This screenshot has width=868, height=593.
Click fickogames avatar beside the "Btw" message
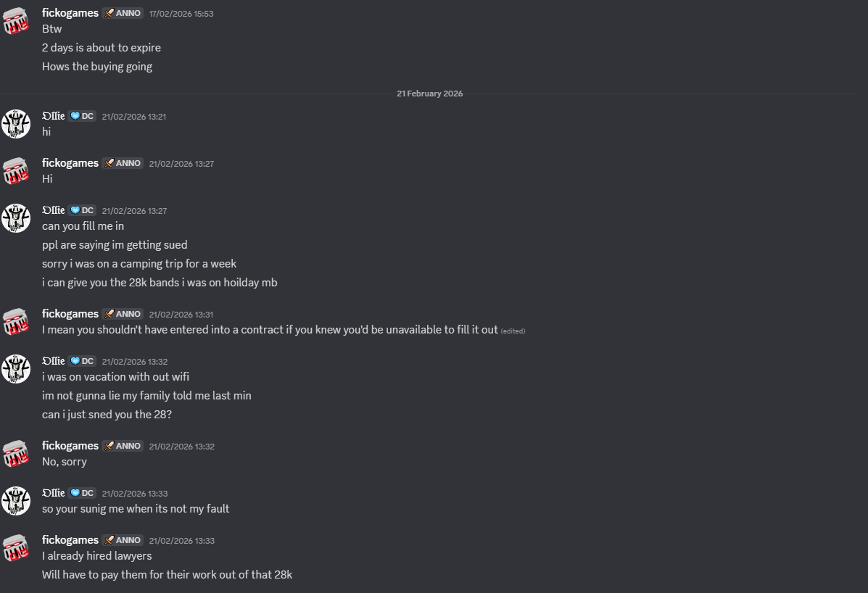[16, 22]
